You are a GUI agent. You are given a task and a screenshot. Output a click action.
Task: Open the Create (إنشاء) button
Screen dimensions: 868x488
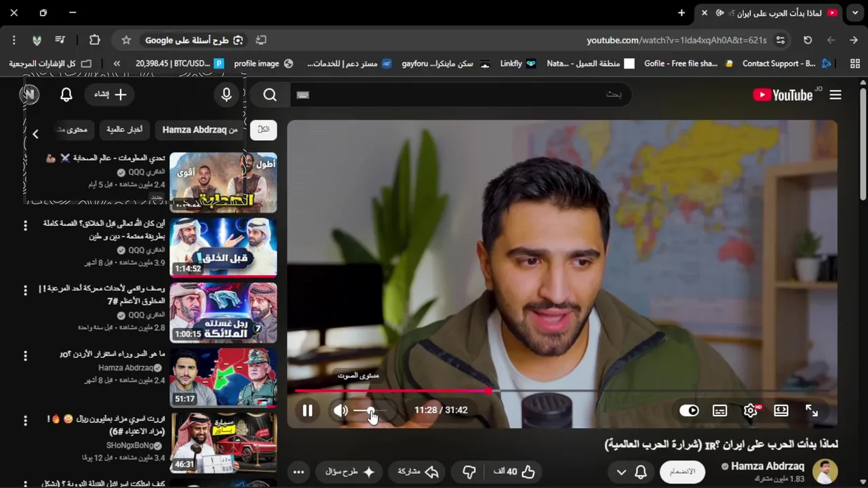111,95
